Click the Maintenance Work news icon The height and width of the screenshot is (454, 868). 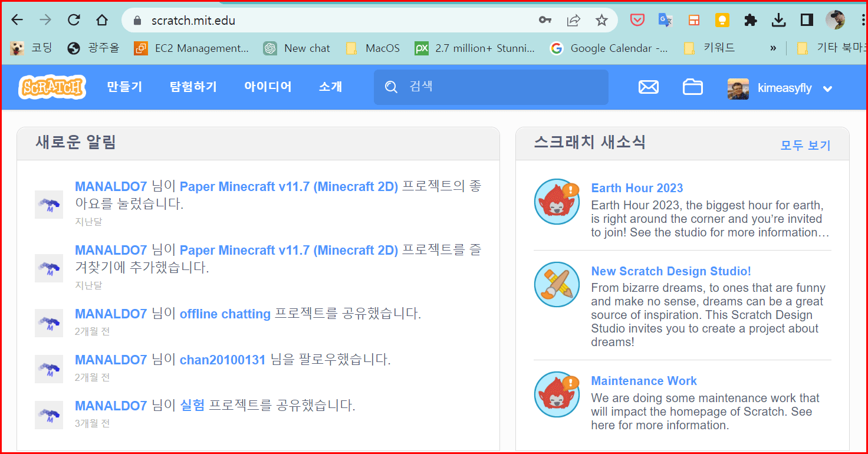(x=557, y=394)
